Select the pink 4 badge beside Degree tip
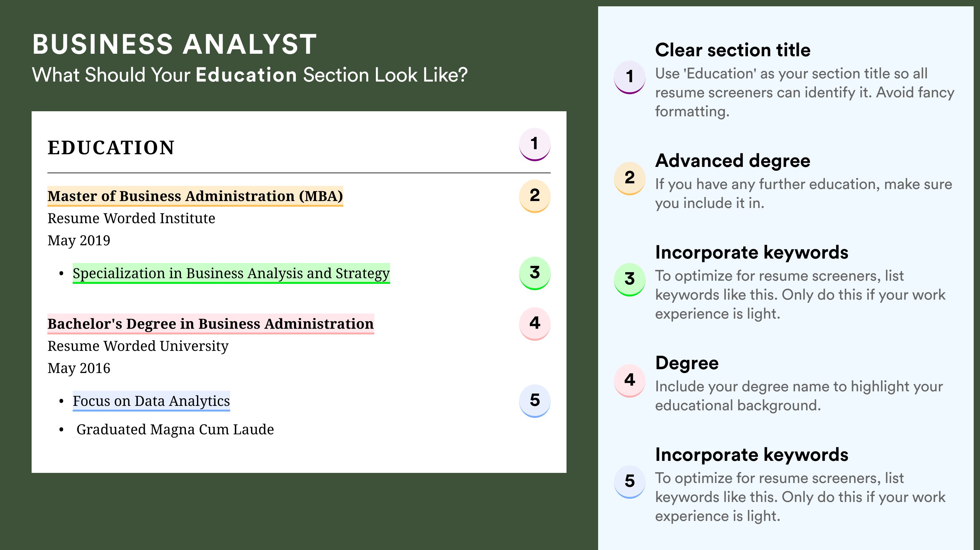Viewport: 980px width, 550px height. (629, 381)
